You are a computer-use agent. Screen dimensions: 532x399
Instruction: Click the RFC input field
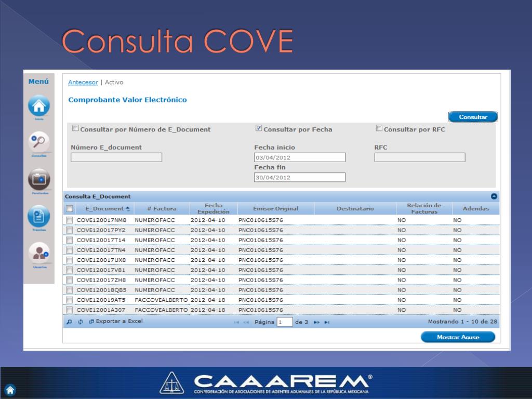[420, 157]
